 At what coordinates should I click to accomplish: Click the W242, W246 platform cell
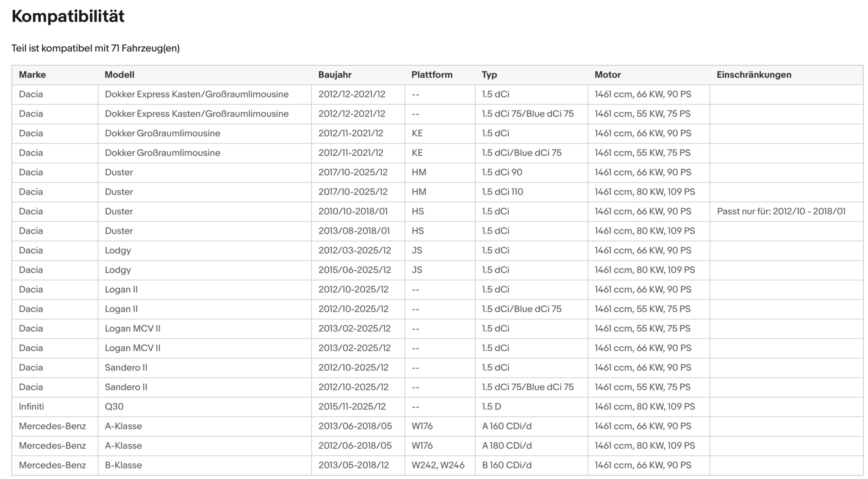(438, 465)
